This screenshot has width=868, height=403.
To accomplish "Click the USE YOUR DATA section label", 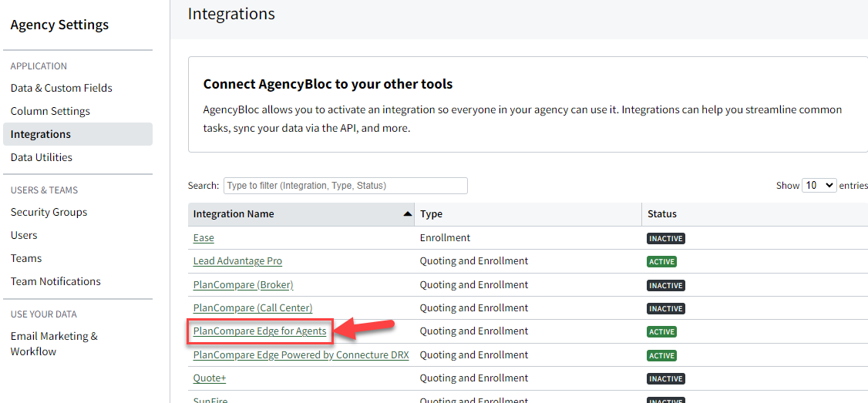I will (44, 314).
